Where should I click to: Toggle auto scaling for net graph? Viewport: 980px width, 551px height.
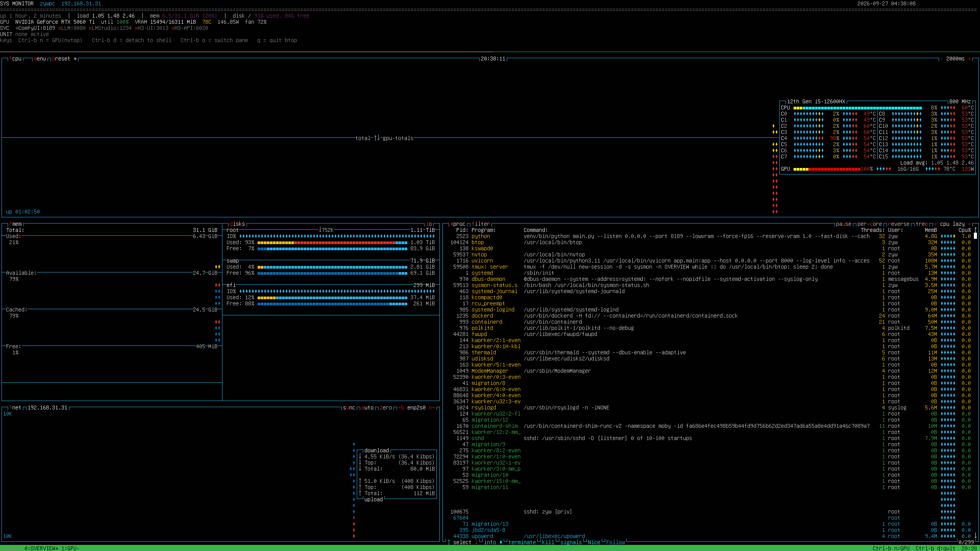(367, 408)
